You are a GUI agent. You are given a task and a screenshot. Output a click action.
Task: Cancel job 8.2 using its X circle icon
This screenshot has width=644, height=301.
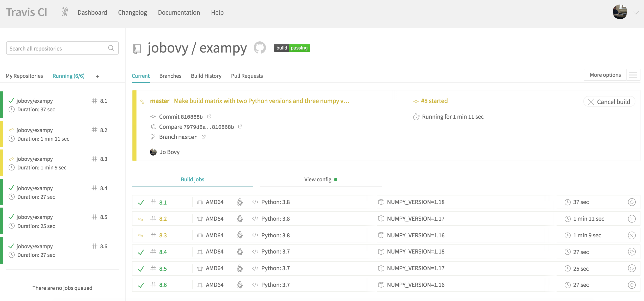coord(632,219)
